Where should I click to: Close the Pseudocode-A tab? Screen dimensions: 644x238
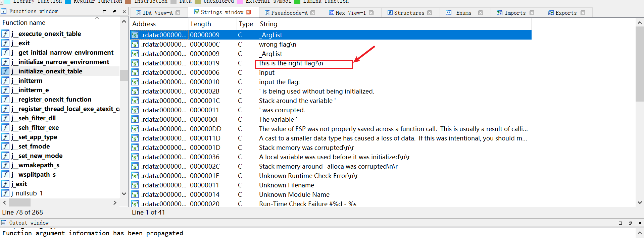313,13
